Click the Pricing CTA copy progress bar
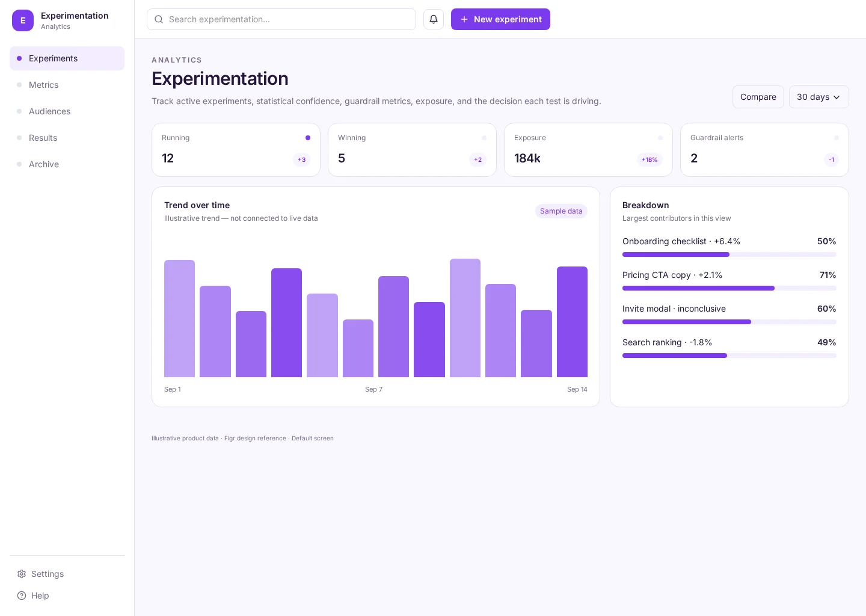Viewport: 866px width, 616px height. point(729,288)
